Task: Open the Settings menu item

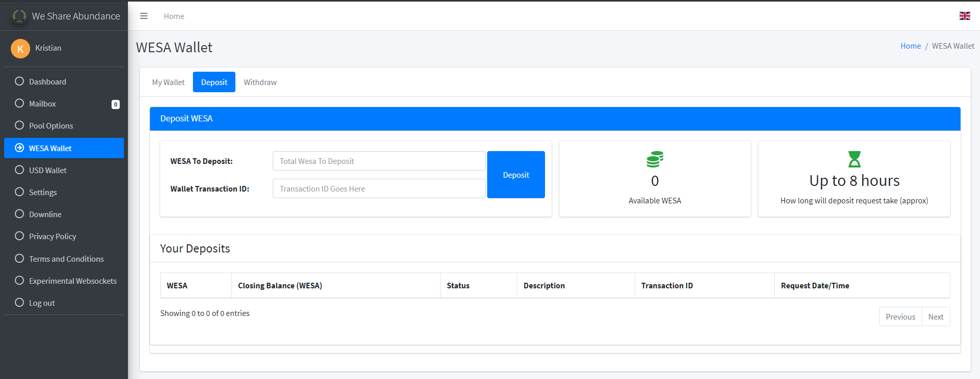Action: tap(64, 192)
